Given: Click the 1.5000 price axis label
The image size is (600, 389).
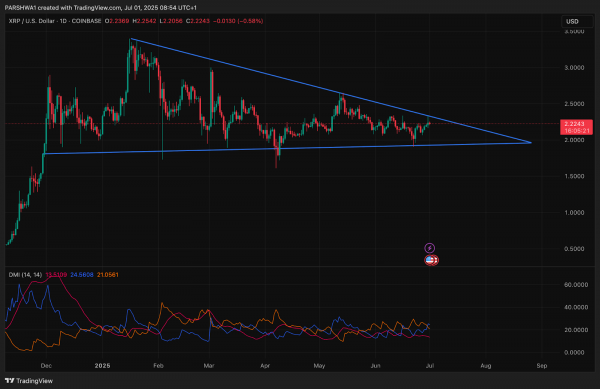Looking at the screenshot, I should (574, 176).
